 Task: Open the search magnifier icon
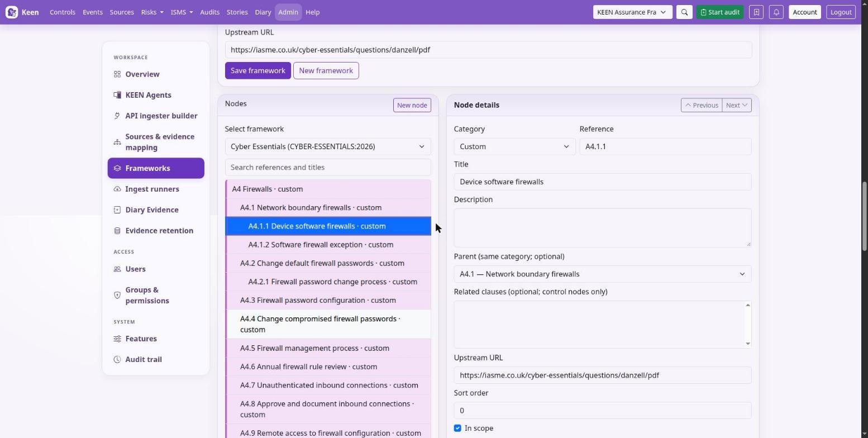point(684,12)
